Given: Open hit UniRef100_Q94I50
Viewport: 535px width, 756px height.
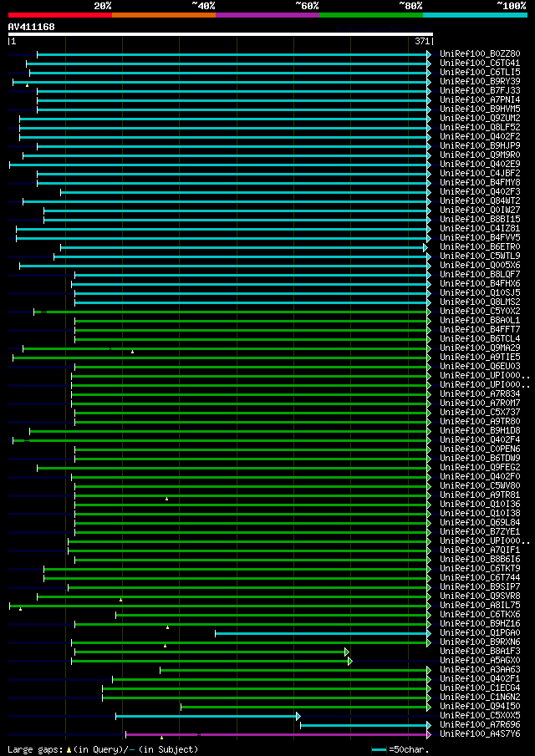Looking at the screenshot, I should coord(480,707).
